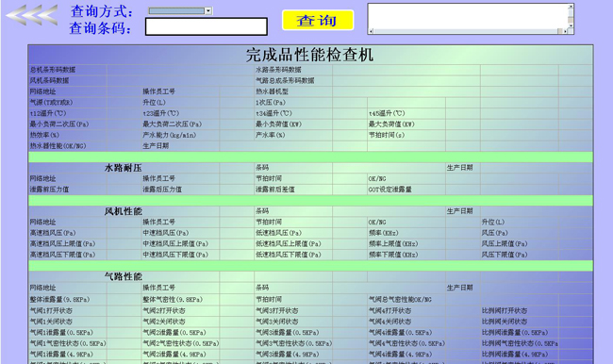
Task: Select the 风机性能 section header
Action: tap(124, 211)
